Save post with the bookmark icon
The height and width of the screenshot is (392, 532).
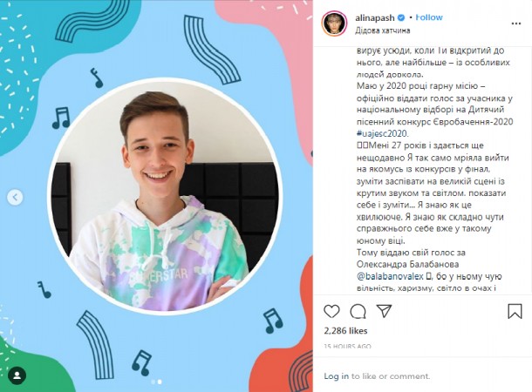[515, 311]
